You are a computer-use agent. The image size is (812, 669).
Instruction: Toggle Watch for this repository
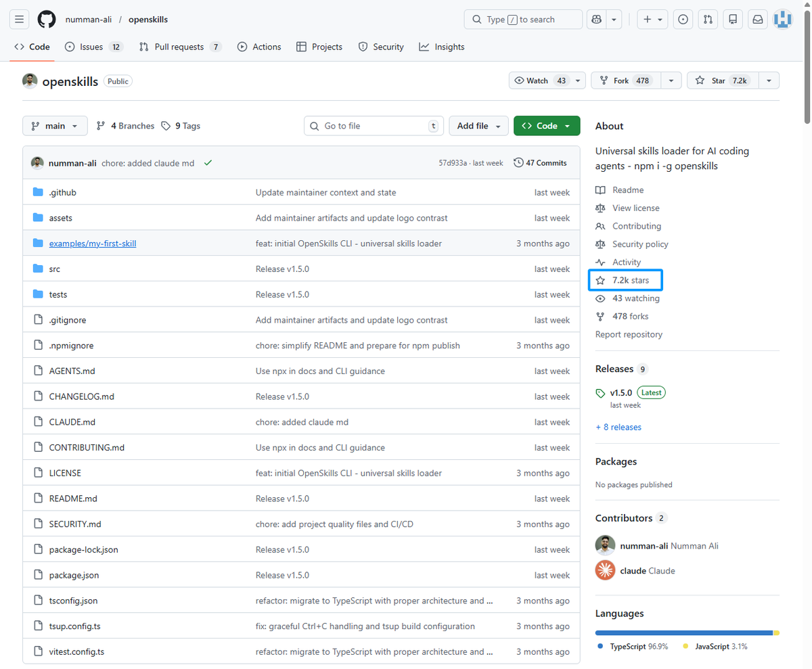pos(541,80)
